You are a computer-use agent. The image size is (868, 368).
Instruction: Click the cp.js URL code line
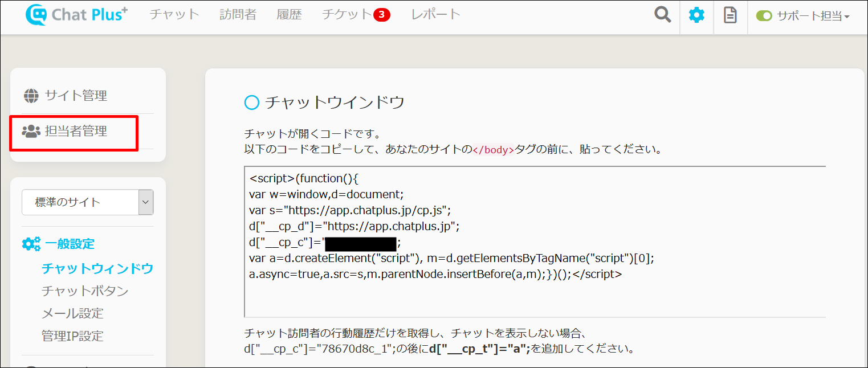tap(350, 210)
